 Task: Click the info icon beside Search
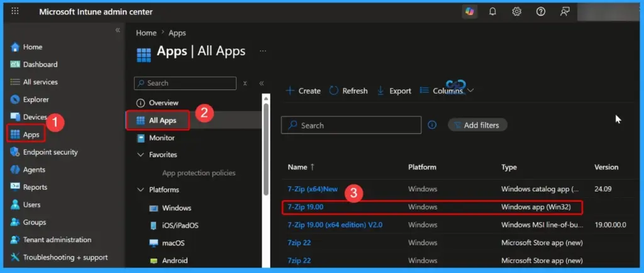point(432,125)
